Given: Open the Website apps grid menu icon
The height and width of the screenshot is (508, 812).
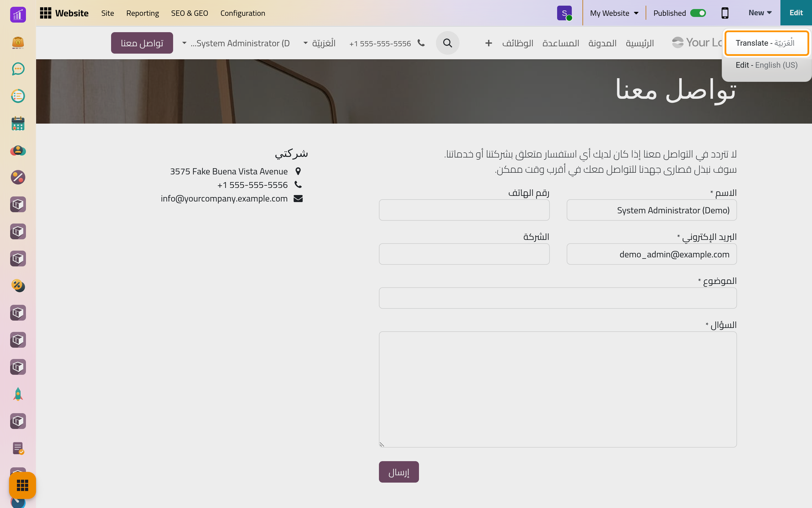Looking at the screenshot, I should pos(46,13).
